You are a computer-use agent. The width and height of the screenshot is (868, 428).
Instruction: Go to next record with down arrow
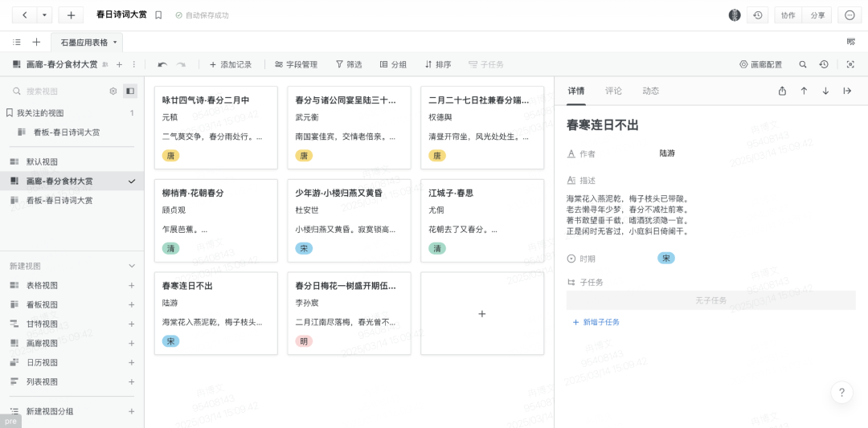click(825, 91)
